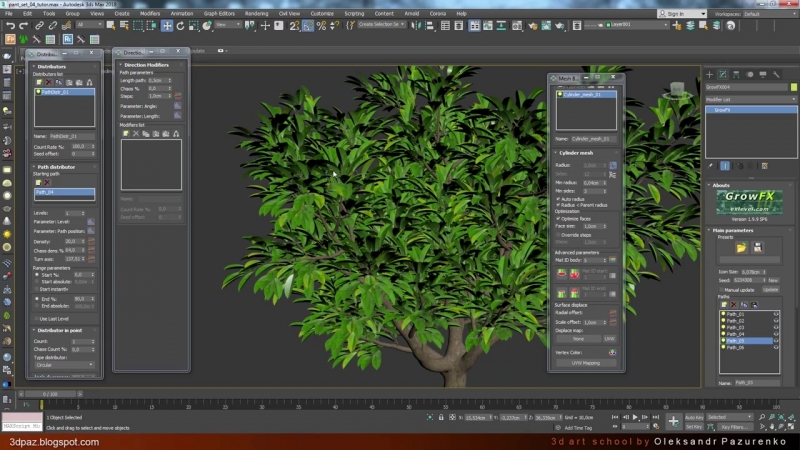The image size is (800, 450).
Task: Activate the Select and Link tool
Action: [x=39, y=25]
